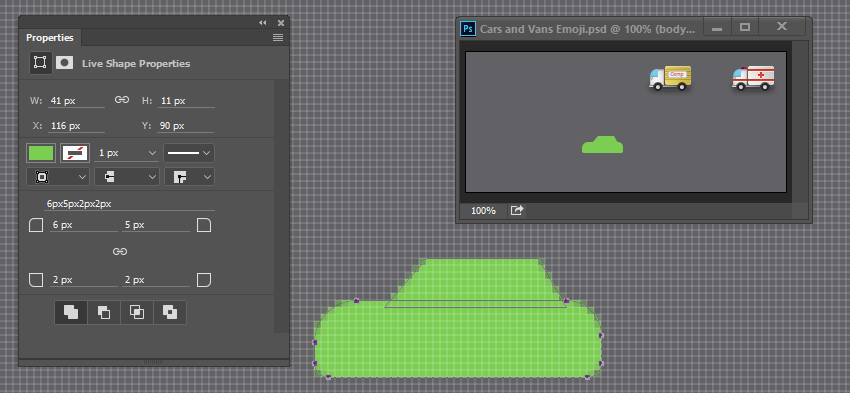The height and width of the screenshot is (394, 850).
Task: Select the Live Shape Properties icon
Action: coord(40,63)
